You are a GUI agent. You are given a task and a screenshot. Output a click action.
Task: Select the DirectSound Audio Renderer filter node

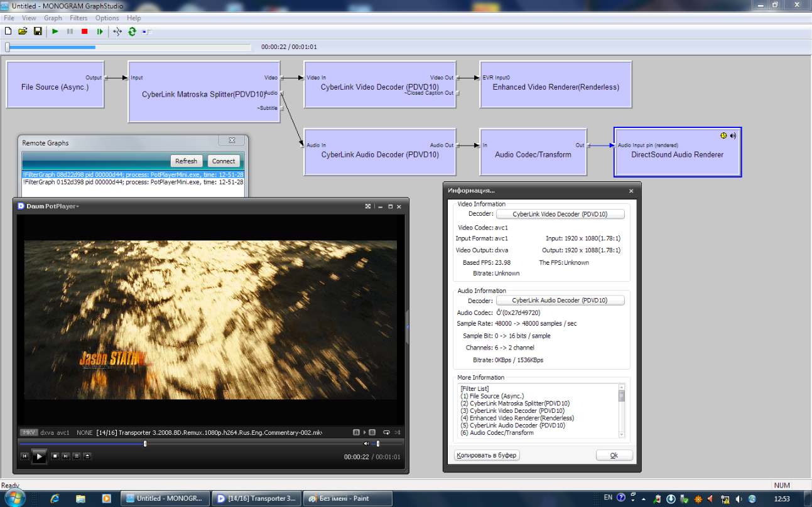(x=678, y=154)
